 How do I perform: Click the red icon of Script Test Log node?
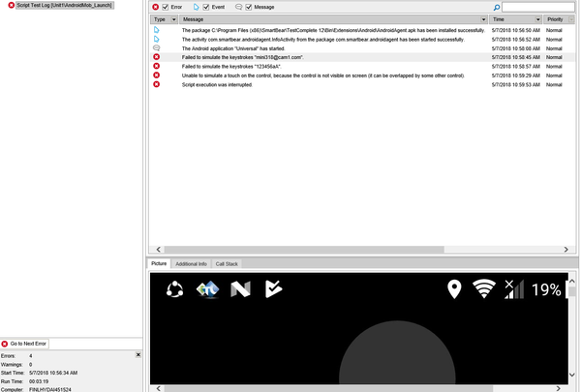coord(12,5)
